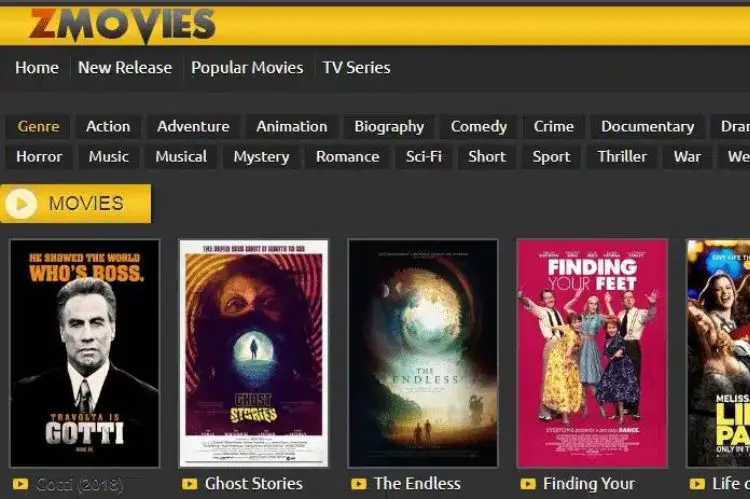The height and width of the screenshot is (499, 750).
Task: View War genre movies
Action: coord(687,156)
